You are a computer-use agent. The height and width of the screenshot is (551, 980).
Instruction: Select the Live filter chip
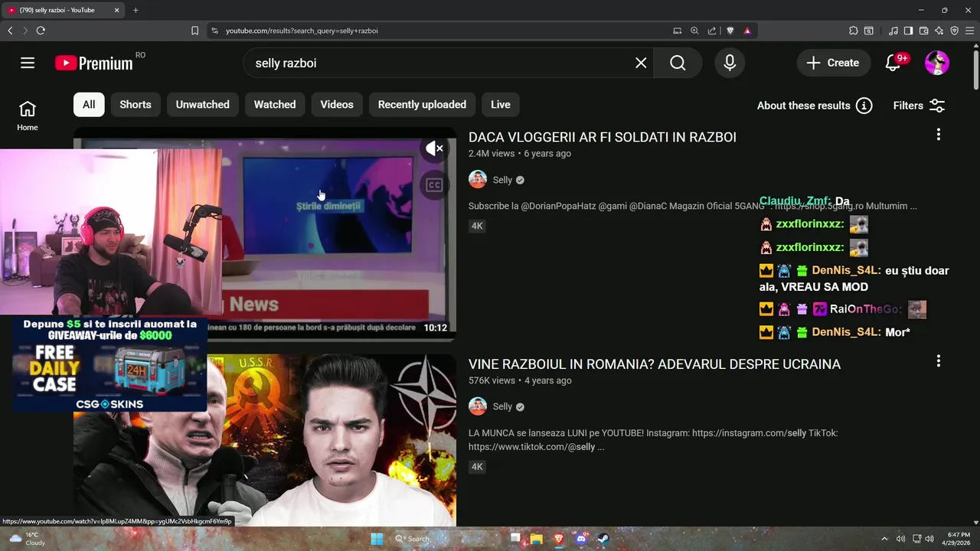click(x=501, y=105)
